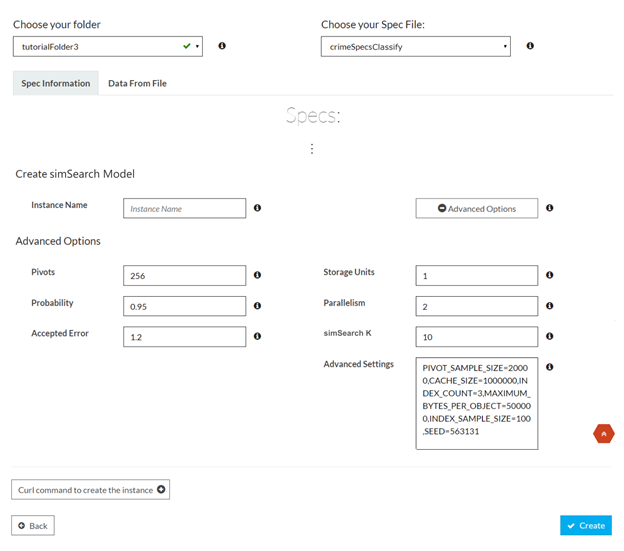Click info icon beside Storage Units field
624x551 pixels.
(549, 275)
